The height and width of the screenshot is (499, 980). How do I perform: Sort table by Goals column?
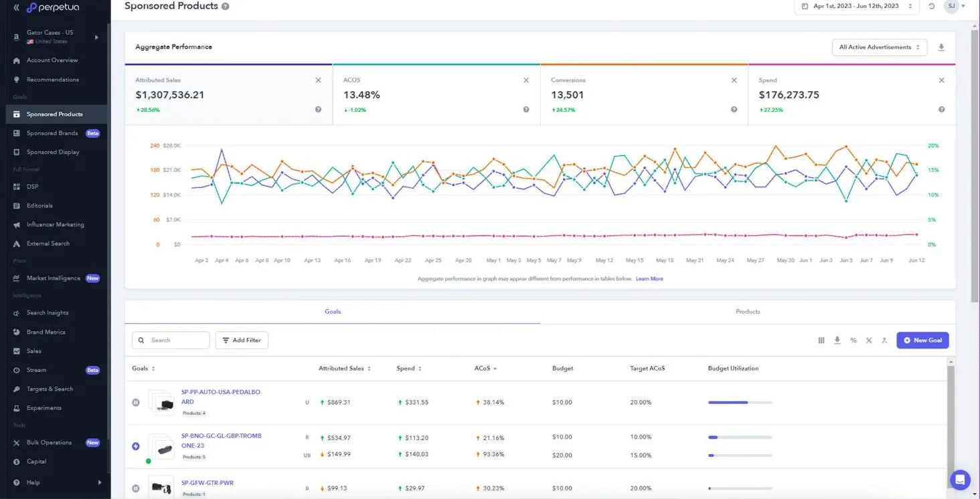point(144,369)
